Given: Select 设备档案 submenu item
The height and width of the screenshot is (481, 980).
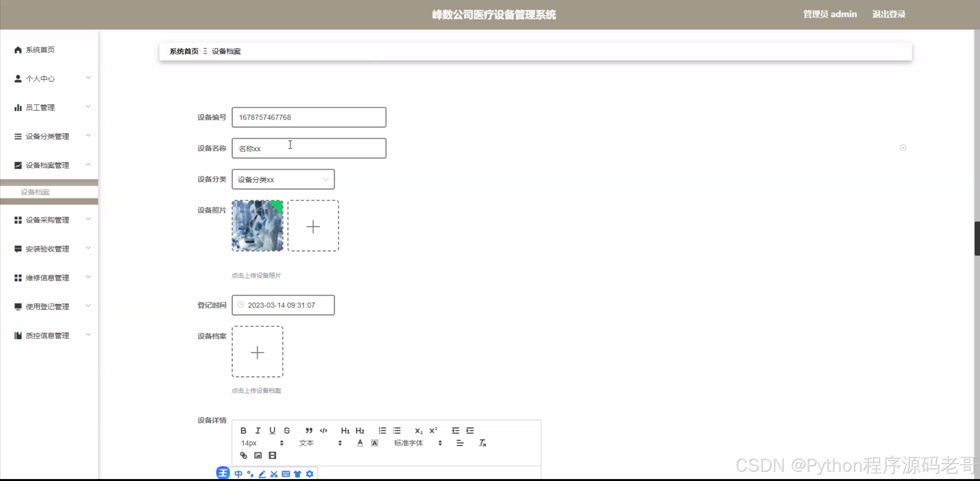Looking at the screenshot, I should 35,192.
